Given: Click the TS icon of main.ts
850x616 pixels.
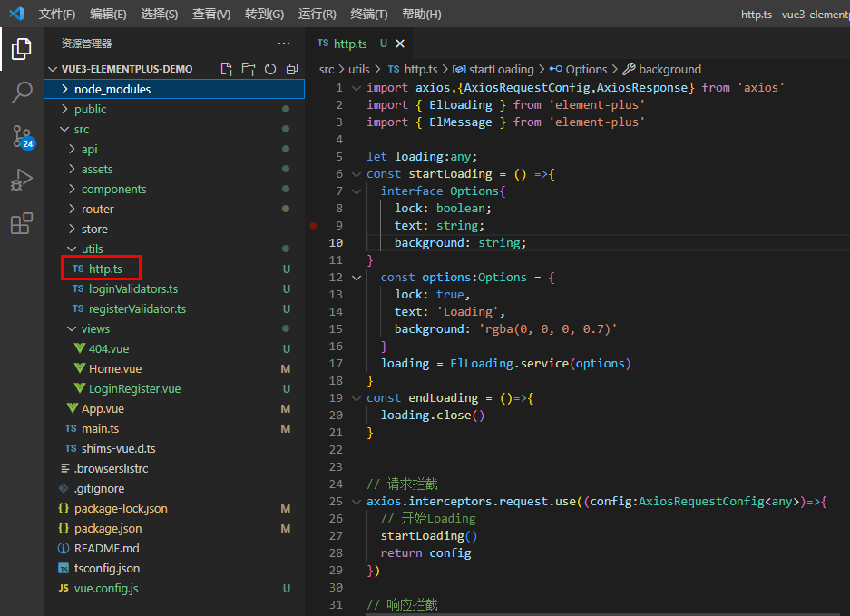Looking at the screenshot, I should pos(71,428).
